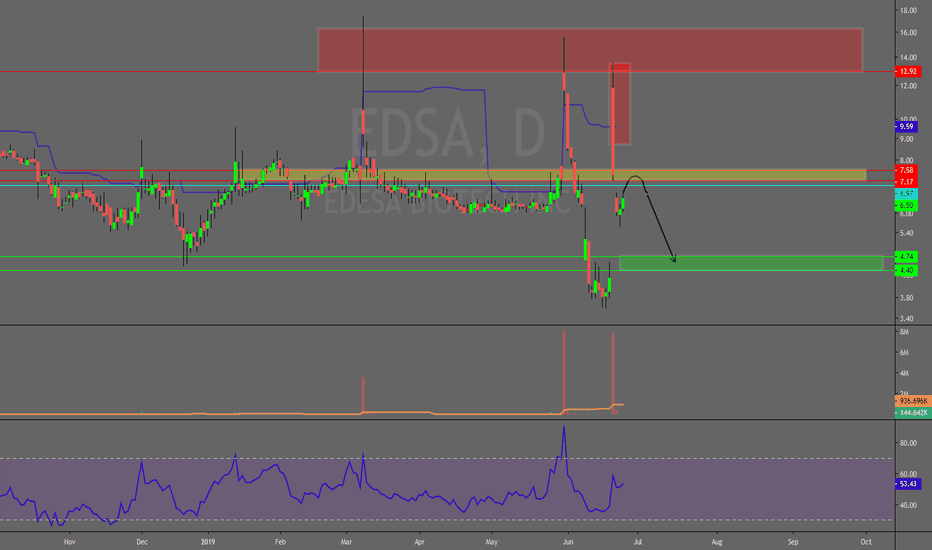932x550 pixels.
Task: Click the 3.80 price scale value
Action: (906, 298)
